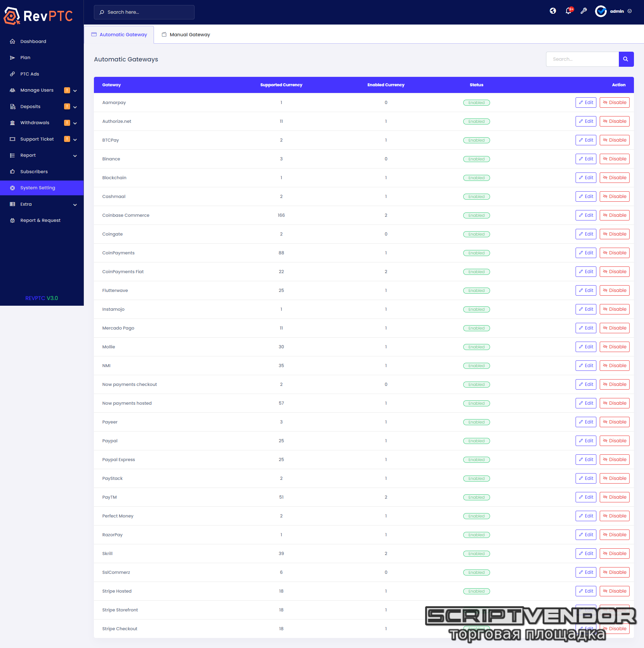The width and height of the screenshot is (644, 648).
Task: Edit the PayTM gateway
Action: click(586, 497)
